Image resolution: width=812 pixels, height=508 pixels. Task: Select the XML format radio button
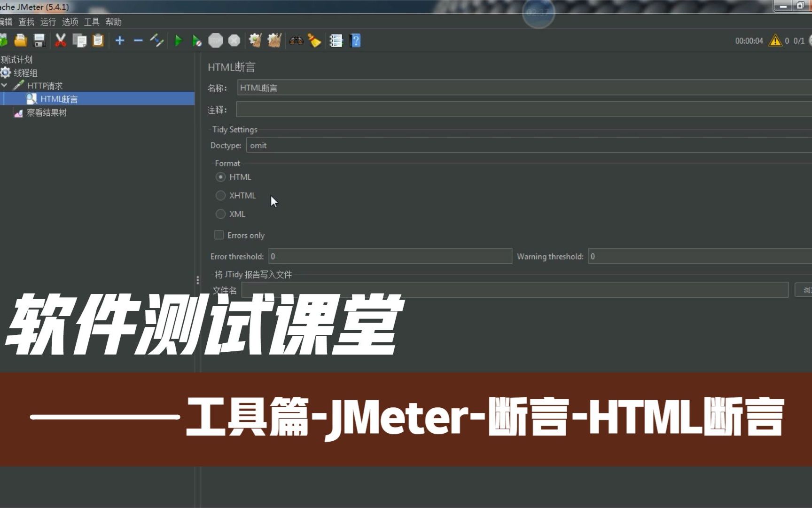220,214
